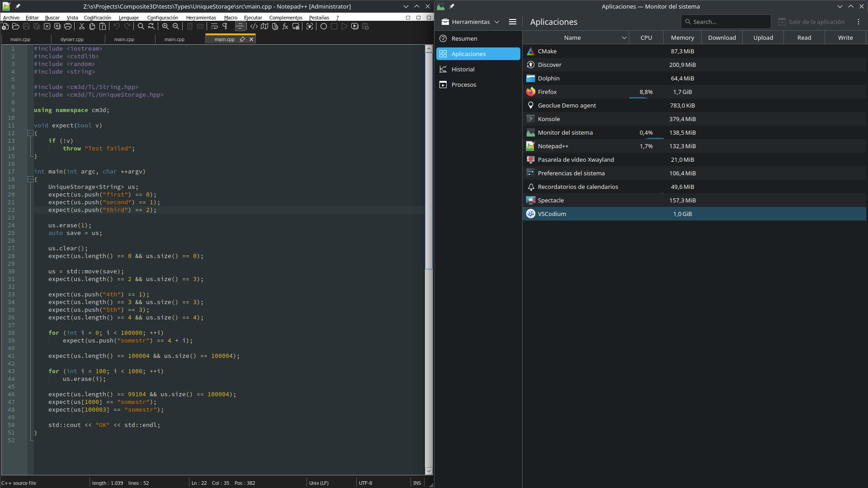
Task: Open the Name column sort dropdown
Action: pyautogui.click(x=624, y=38)
